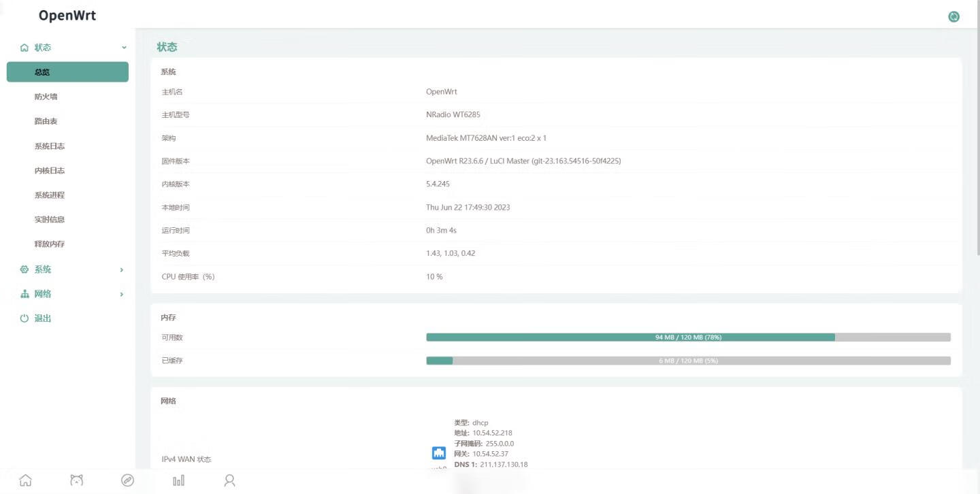Click the gear icon beside 系统
This screenshot has width=980, height=494.
point(24,269)
